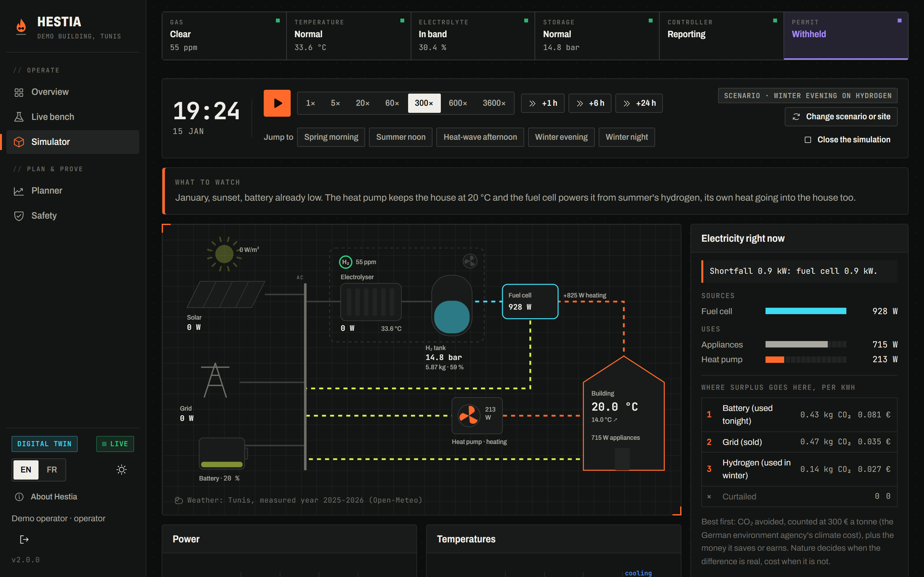Open the Simulator menu item

[x=73, y=142]
